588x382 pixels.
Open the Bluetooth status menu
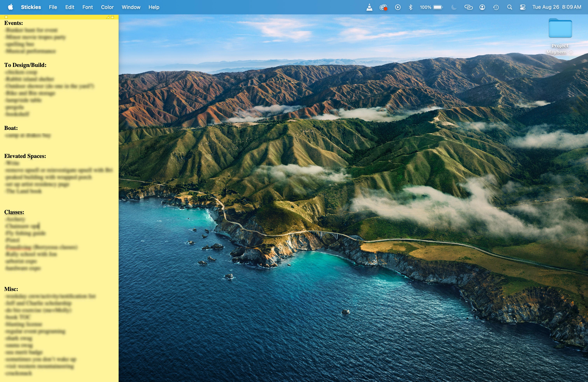pos(410,7)
